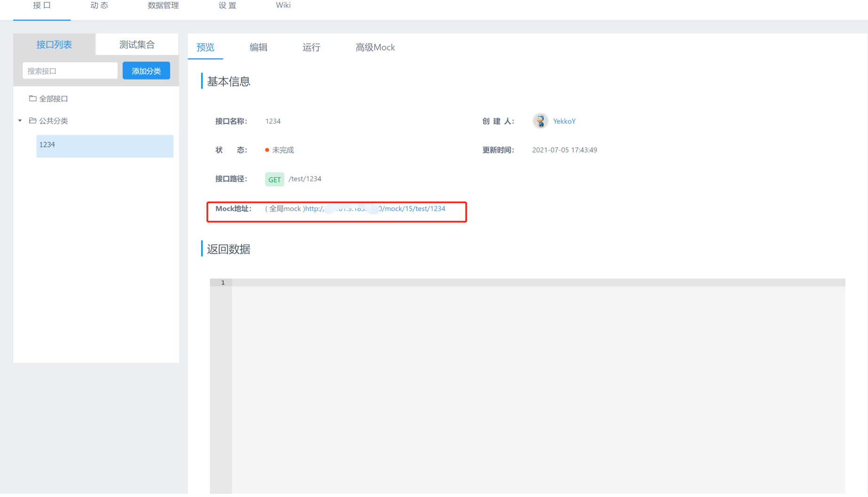Open the Wiki tab
The width and height of the screenshot is (868, 497).
click(x=283, y=6)
